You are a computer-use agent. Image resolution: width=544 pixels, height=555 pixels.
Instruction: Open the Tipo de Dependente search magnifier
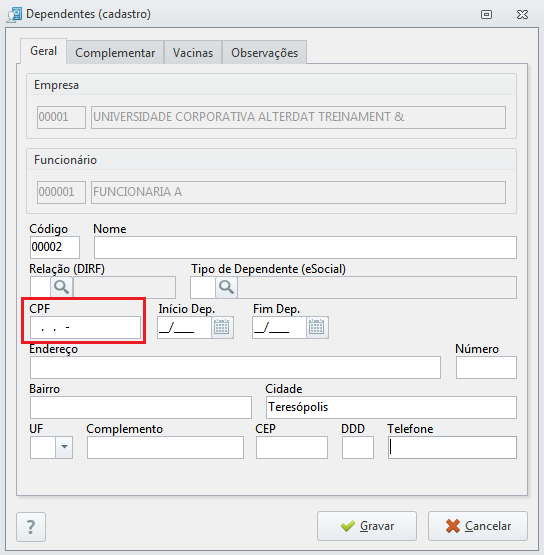tap(227, 287)
